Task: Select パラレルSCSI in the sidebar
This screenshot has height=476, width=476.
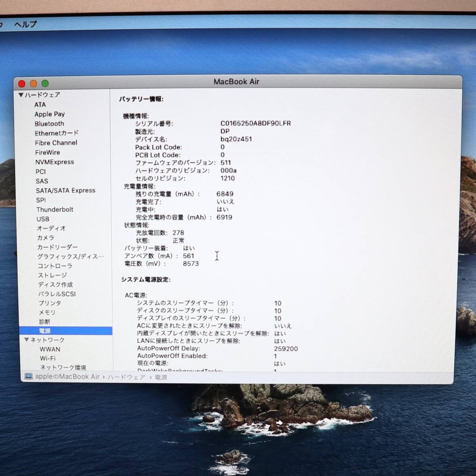Action: click(x=57, y=294)
